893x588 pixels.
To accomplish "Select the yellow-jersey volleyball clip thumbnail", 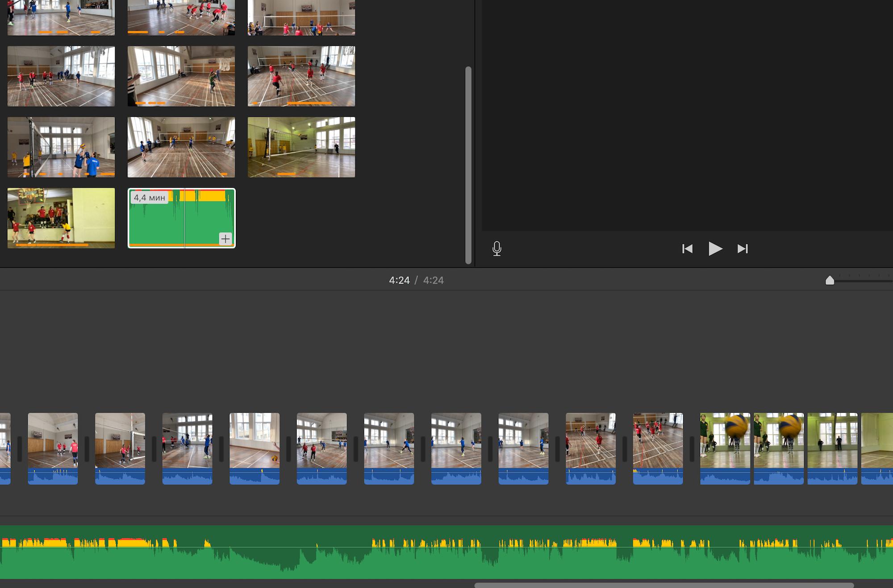I will [61, 147].
